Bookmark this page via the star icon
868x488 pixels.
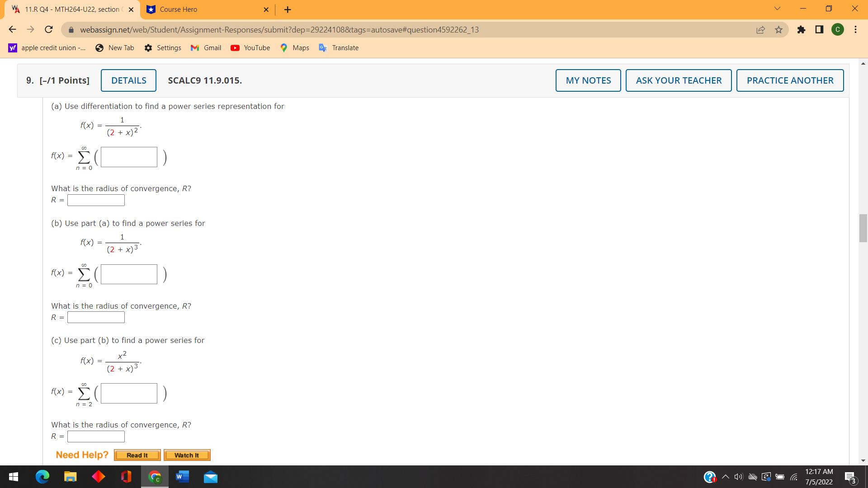778,29
